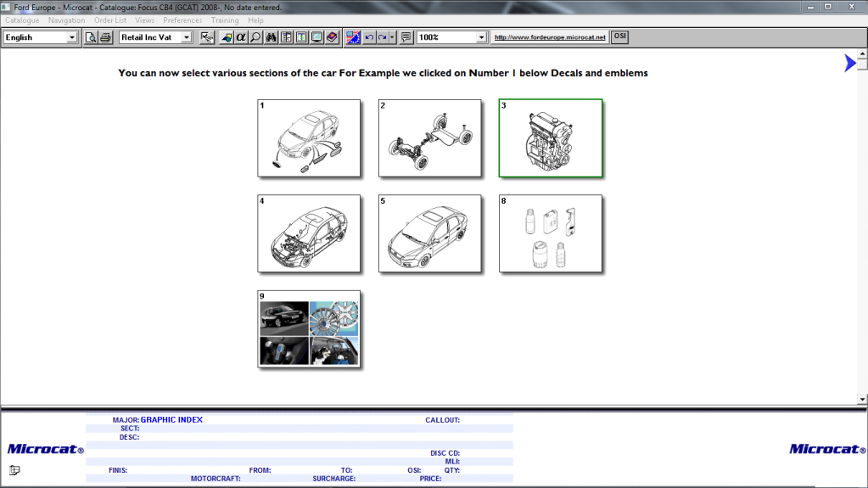Minimize the Microcat window
Screen dimensions: 868x488
click(x=810, y=7)
